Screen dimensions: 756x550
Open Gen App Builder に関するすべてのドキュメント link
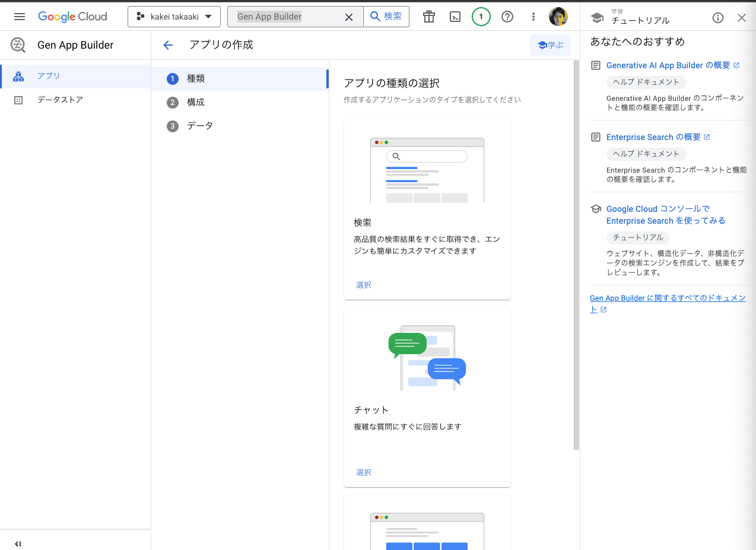click(x=668, y=304)
